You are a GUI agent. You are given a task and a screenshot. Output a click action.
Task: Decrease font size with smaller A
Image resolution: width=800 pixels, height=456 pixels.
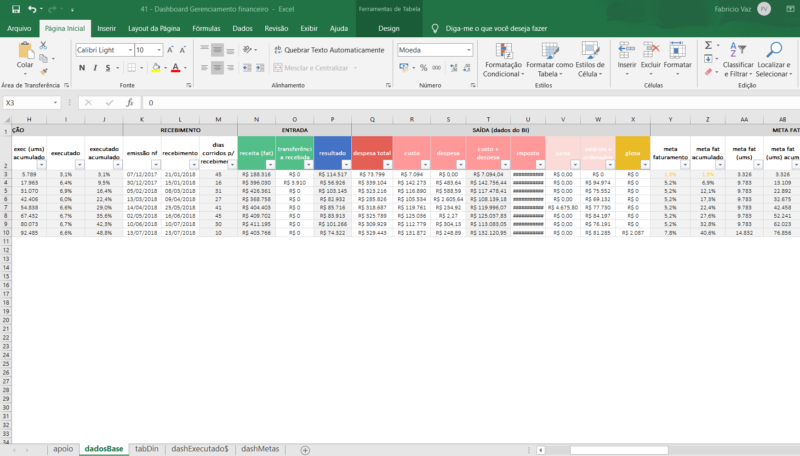[182, 50]
